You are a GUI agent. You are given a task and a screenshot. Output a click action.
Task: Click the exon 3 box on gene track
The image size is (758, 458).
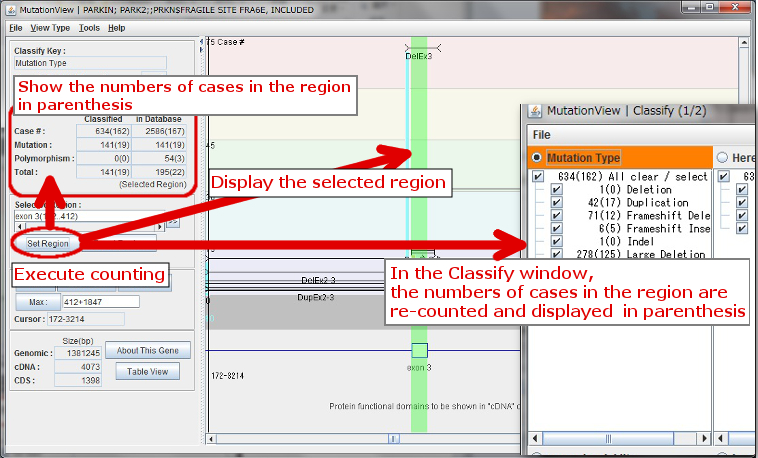[x=419, y=350]
